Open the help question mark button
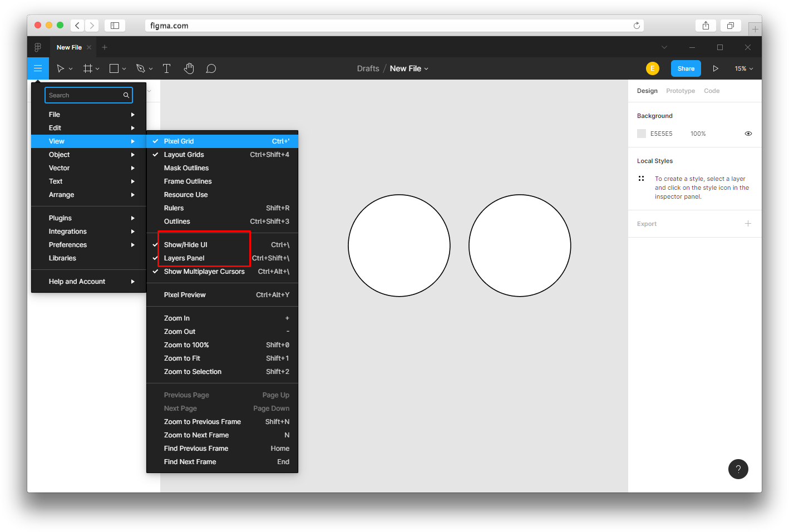The image size is (789, 532). pos(738,469)
